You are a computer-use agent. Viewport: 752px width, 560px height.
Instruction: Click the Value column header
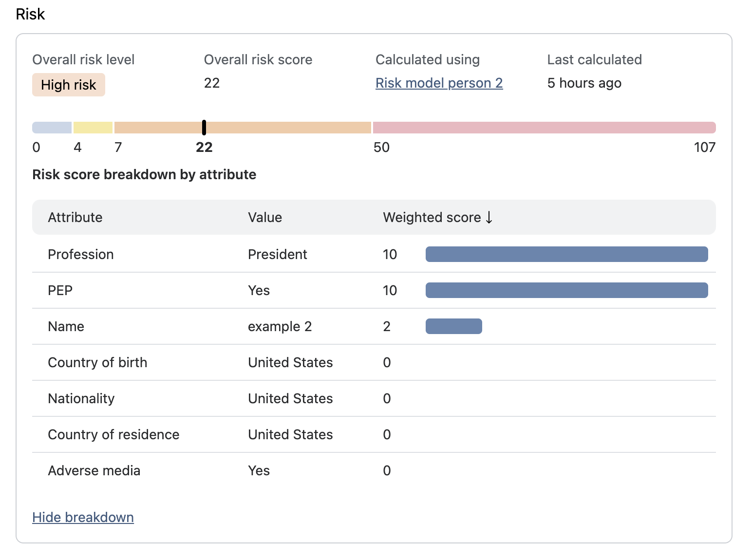click(x=264, y=217)
